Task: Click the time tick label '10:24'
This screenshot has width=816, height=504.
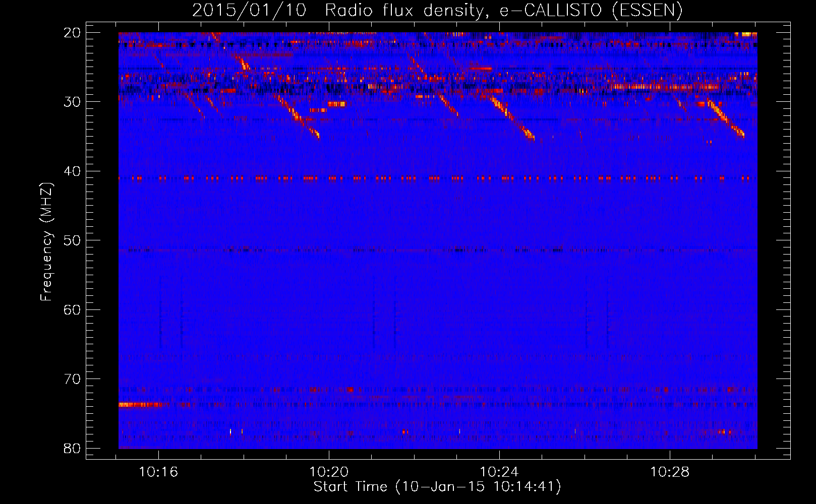Action: click(x=499, y=472)
